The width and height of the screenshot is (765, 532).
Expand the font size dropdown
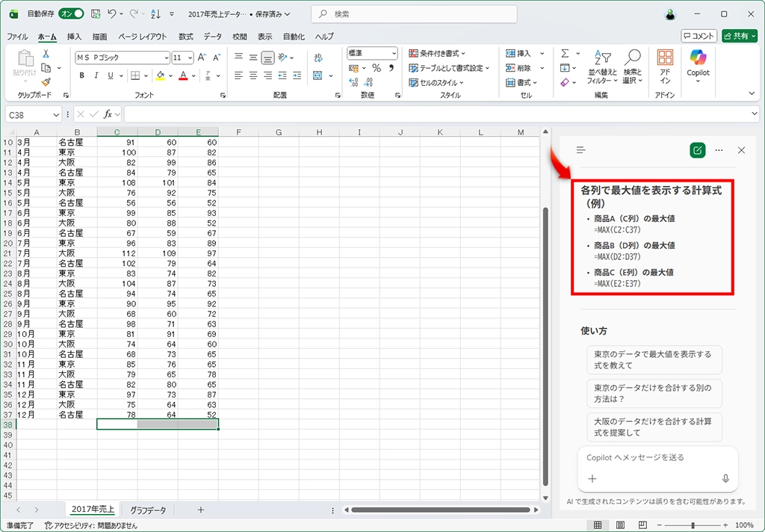(191, 58)
